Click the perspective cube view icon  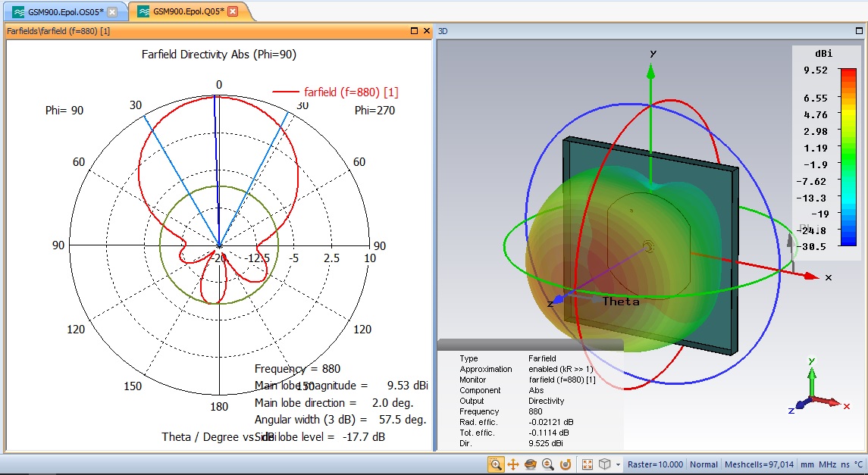tap(604, 464)
